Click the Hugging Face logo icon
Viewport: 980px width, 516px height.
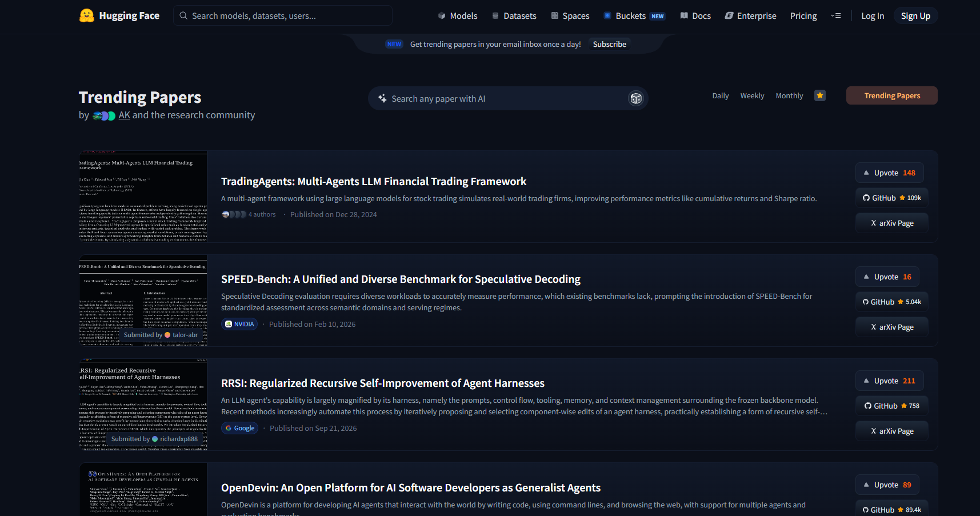coord(87,15)
